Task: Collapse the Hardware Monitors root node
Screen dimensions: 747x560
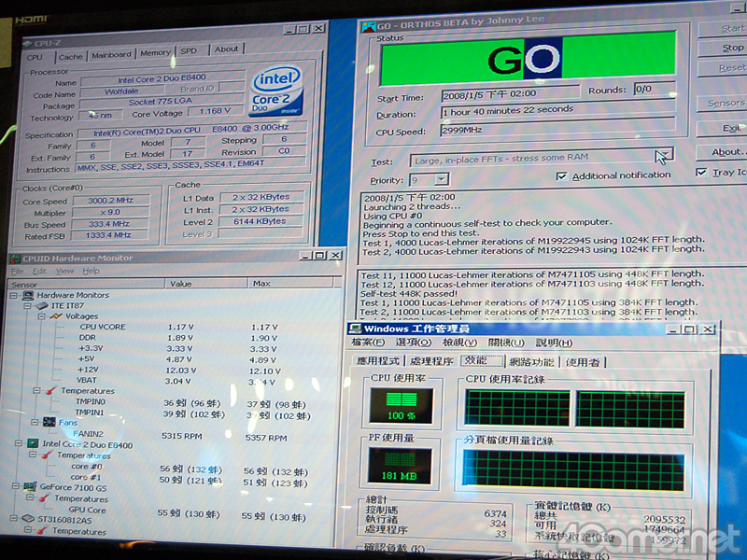Action: coord(14,295)
